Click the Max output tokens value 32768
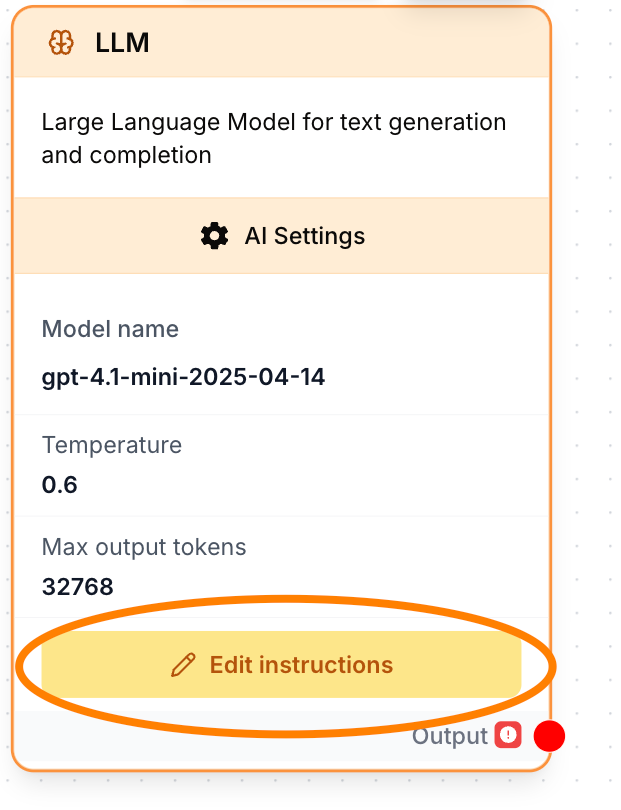Image resolution: width=621 pixels, height=810 pixels. [x=77, y=586]
